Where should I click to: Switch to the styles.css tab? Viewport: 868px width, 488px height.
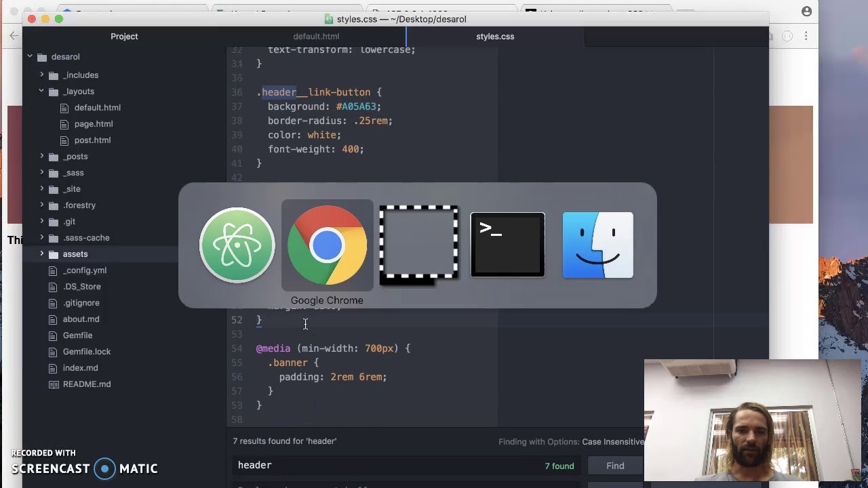[495, 37]
